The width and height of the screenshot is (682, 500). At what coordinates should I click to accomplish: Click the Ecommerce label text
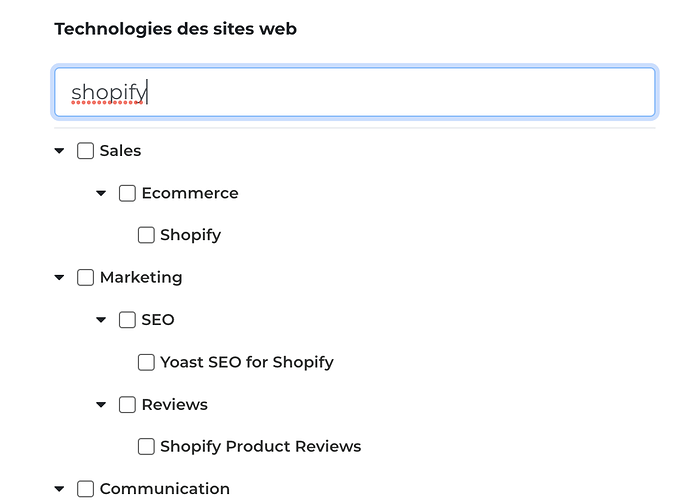[190, 193]
